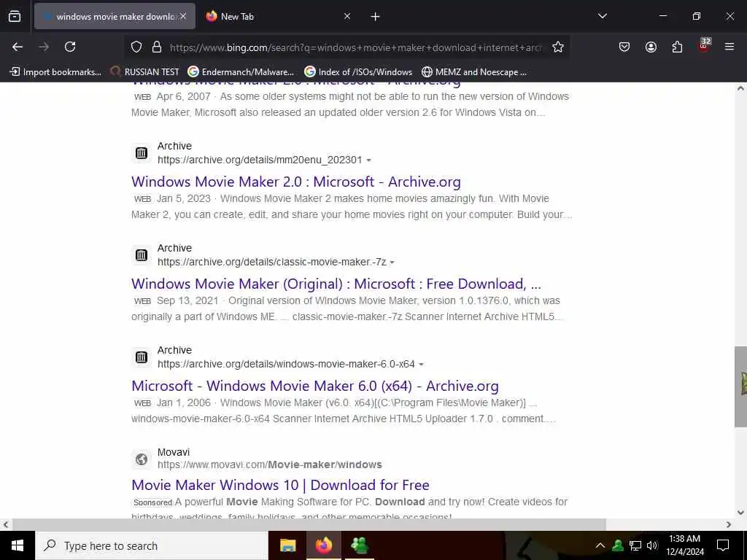This screenshot has height=560, width=747.
Task: Open Action Center notifications icon
Action: (723, 545)
